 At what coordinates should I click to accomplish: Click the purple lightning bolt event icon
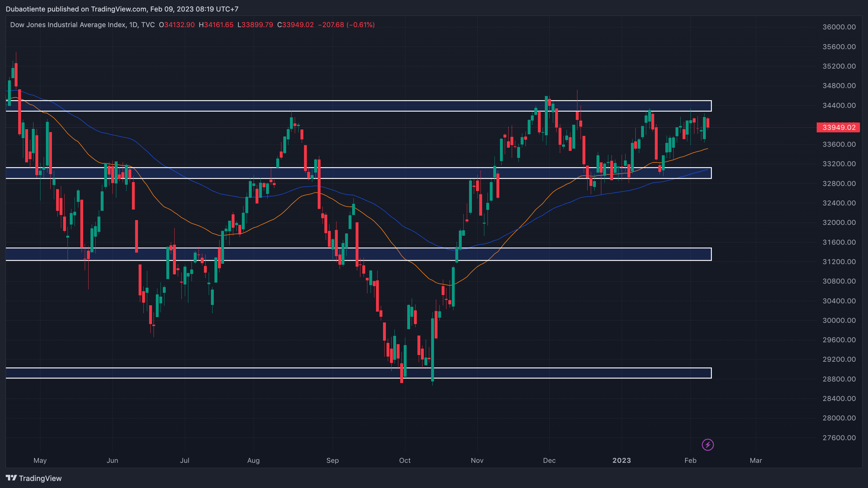[x=708, y=445]
